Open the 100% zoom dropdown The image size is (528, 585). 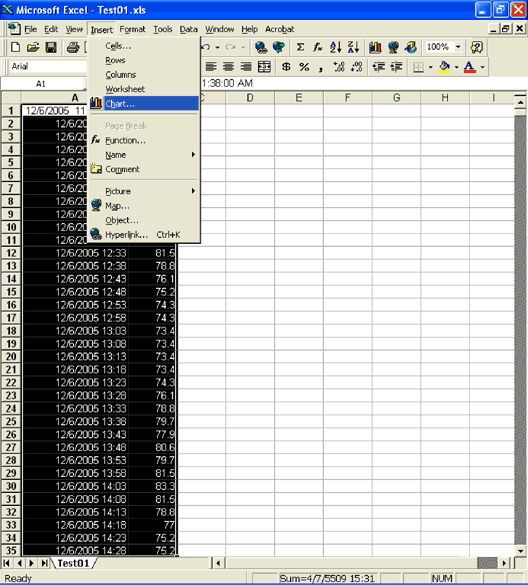click(458, 47)
